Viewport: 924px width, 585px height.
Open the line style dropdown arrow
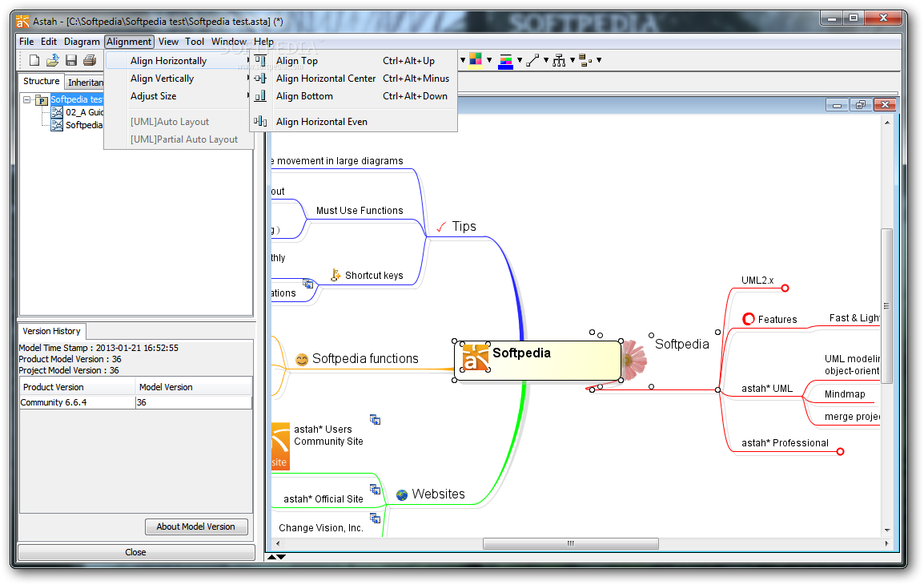(x=546, y=60)
